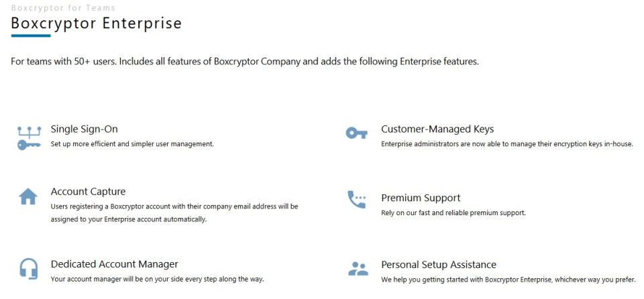Click the Customer-Managed Keys key icon
Viewport: 644px width, 299px height.
coord(356,133)
